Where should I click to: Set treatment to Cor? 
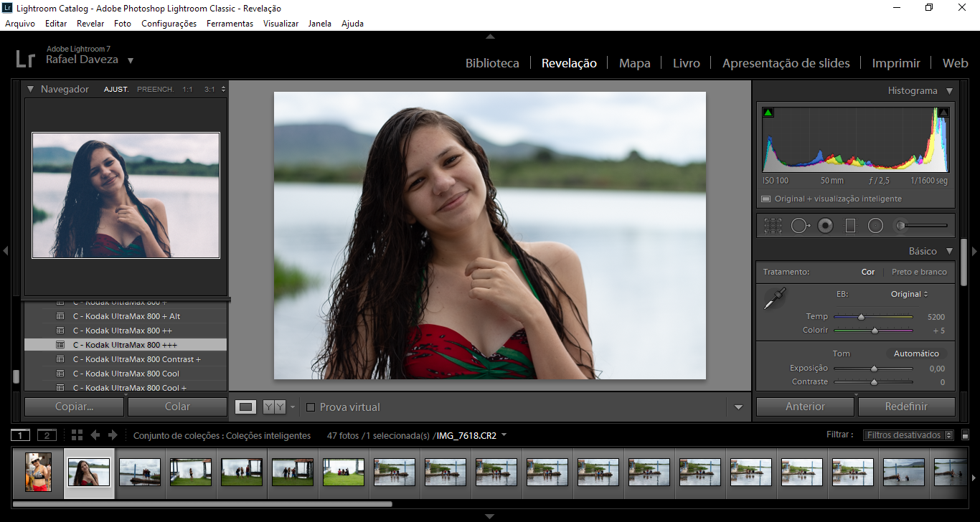click(x=868, y=272)
